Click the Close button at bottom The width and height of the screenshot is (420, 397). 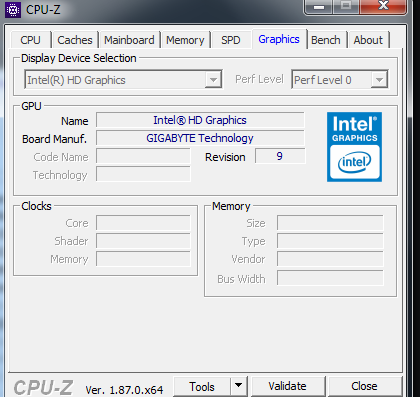click(x=365, y=386)
